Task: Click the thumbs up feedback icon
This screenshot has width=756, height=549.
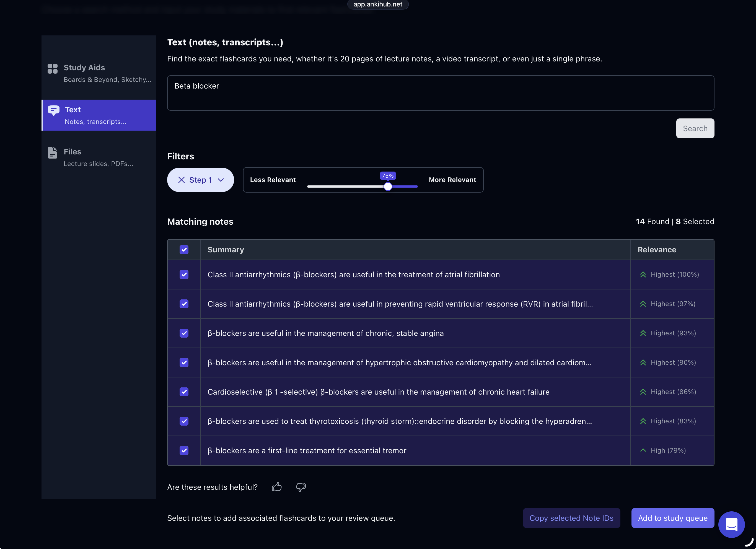Action: (277, 487)
